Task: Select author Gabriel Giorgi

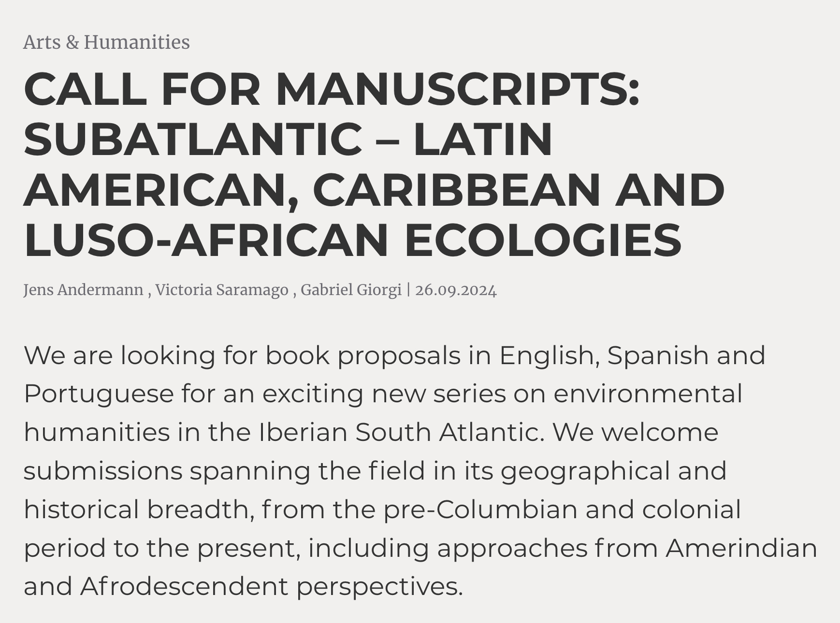Action: coord(351,290)
